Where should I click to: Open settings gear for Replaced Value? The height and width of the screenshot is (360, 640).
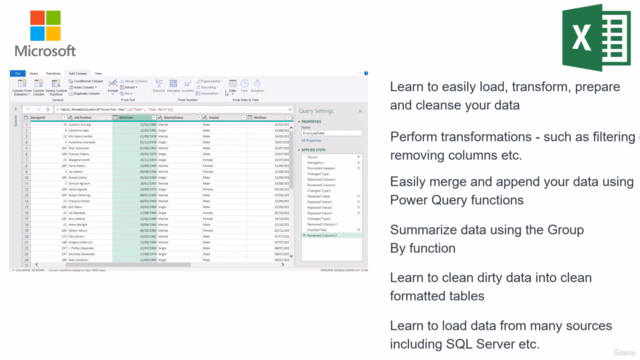[x=359, y=196]
